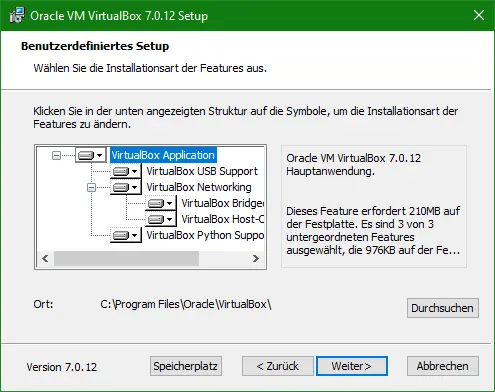Select the VirtualBox Networking tree item
The height and width of the screenshot is (392, 495).
coord(199,187)
